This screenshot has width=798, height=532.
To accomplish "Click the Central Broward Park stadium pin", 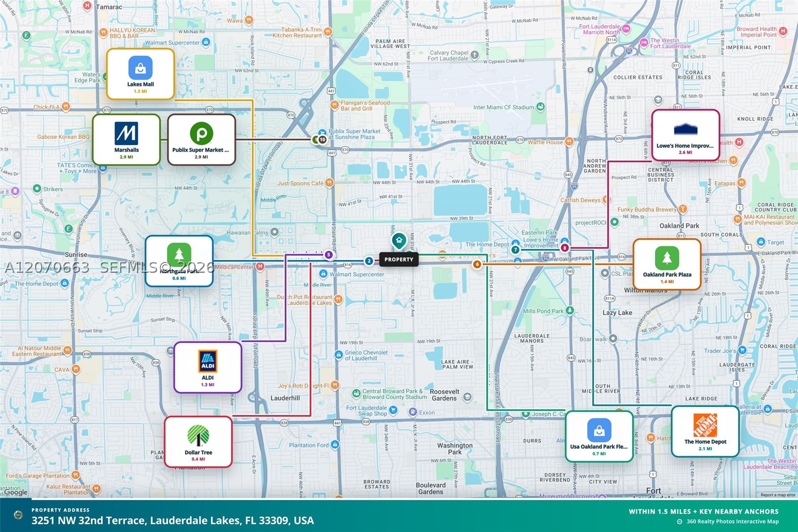I will pos(356,393).
